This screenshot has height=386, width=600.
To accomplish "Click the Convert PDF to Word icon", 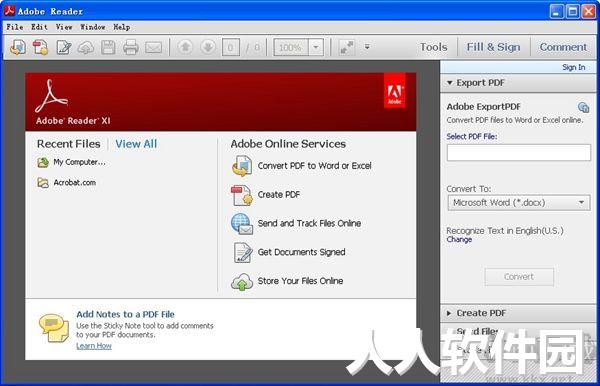I will pos(242,166).
